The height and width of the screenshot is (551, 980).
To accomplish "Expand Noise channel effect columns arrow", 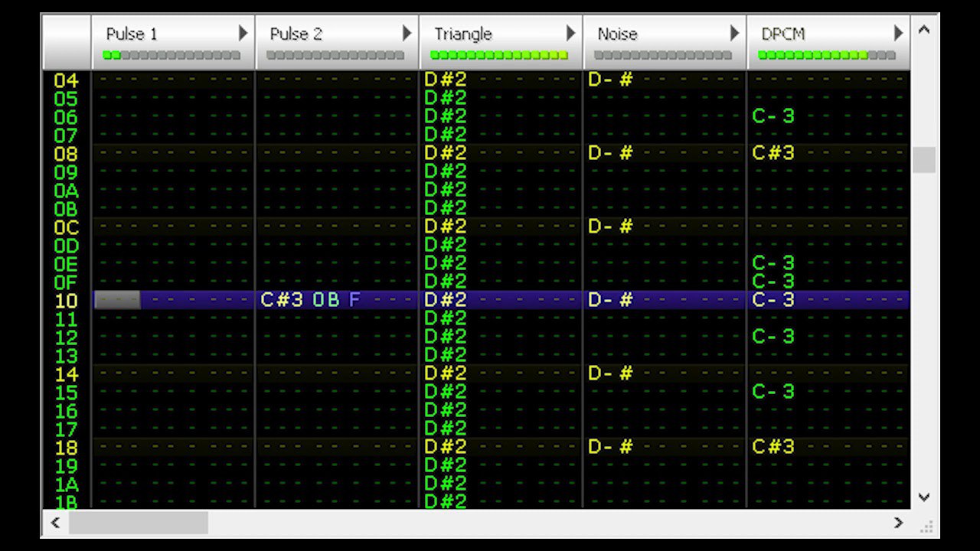I will pos(735,33).
